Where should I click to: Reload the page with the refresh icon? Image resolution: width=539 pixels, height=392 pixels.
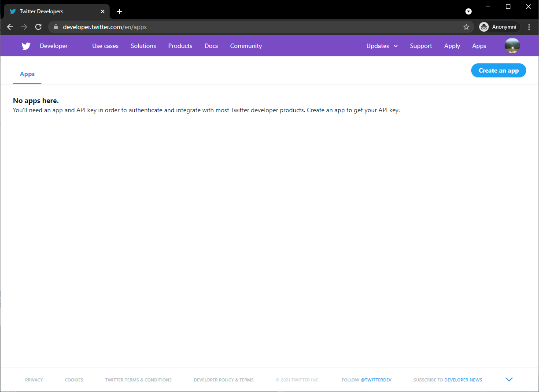38,27
